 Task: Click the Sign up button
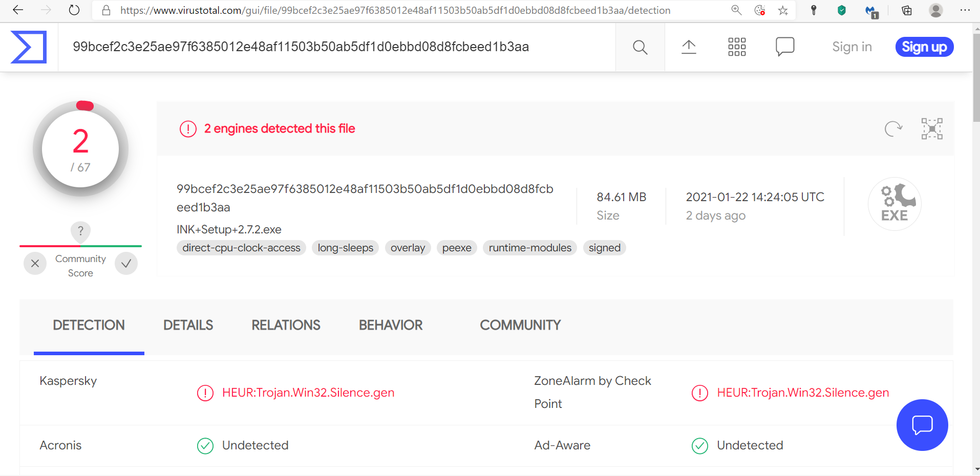pos(925,47)
